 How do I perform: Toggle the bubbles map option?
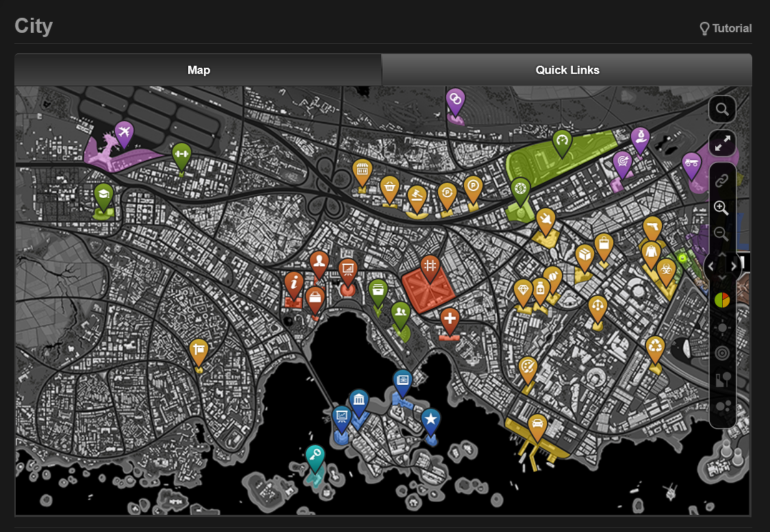click(x=723, y=406)
